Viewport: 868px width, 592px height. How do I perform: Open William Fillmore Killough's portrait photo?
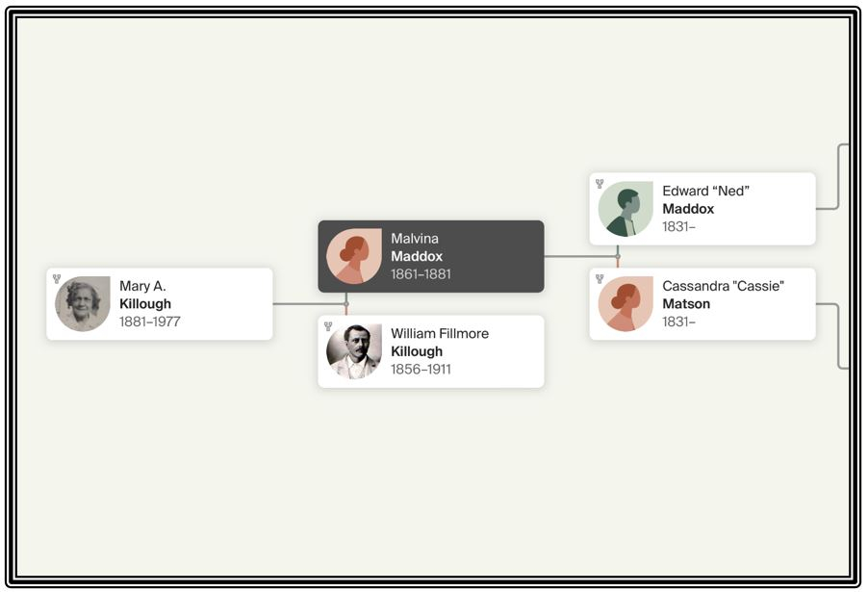pyautogui.click(x=354, y=351)
